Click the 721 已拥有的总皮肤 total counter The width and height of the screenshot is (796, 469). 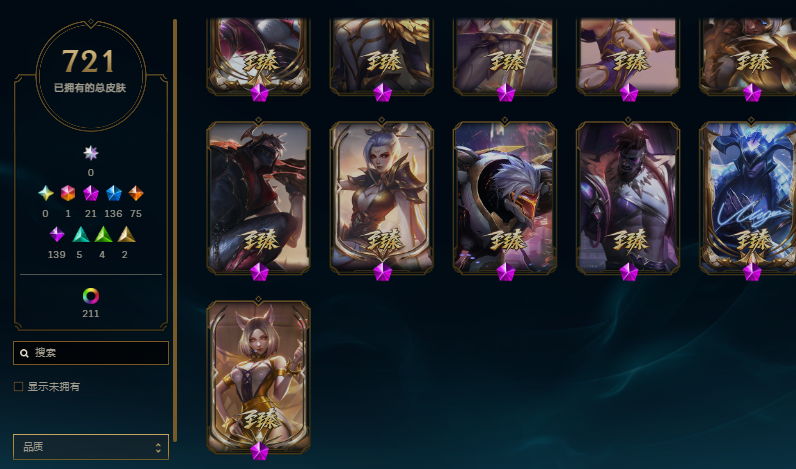click(x=90, y=74)
